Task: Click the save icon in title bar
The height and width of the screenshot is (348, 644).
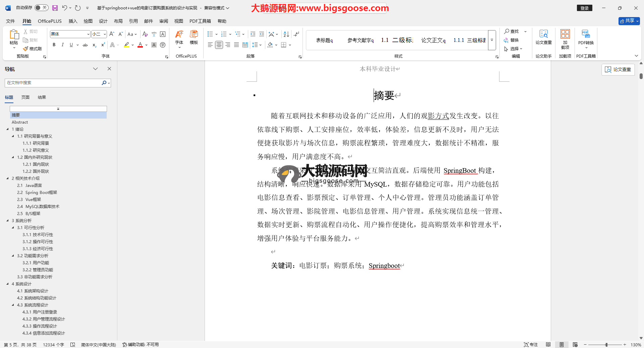Action: point(55,8)
